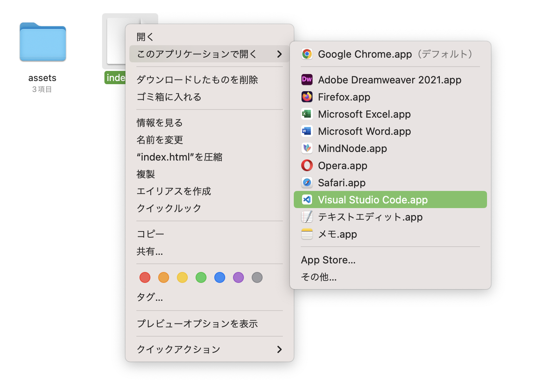Choose ゴミ箱に入れる from context menu
533x392 pixels.
(x=169, y=97)
